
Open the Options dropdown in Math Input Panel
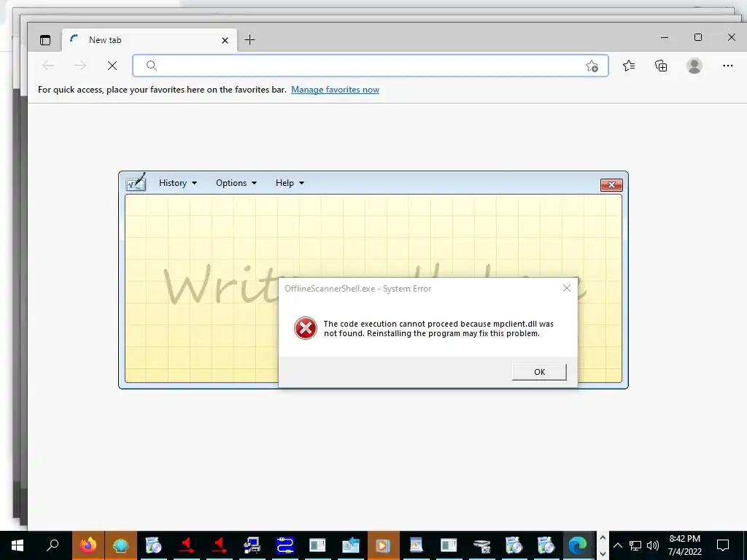click(236, 183)
